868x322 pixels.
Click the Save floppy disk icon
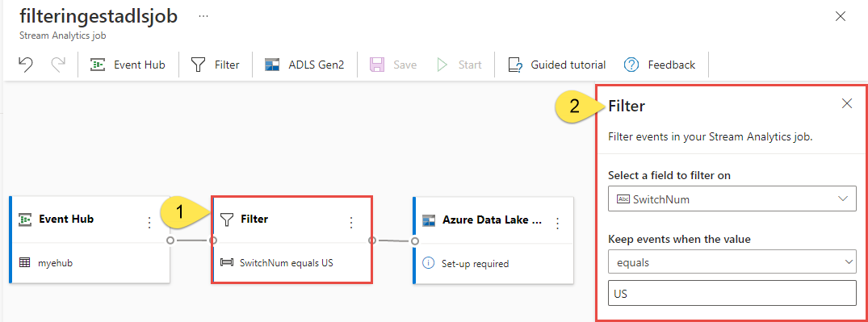pyautogui.click(x=377, y=65)
